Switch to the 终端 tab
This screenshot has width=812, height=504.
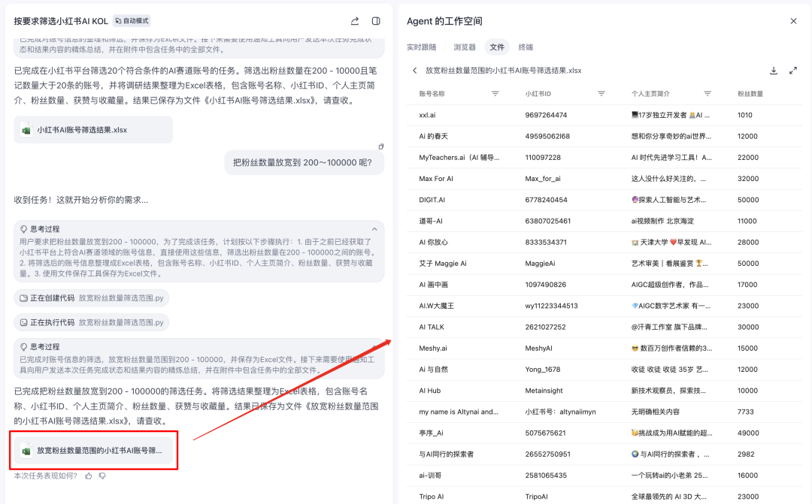[x=526, y=47]
